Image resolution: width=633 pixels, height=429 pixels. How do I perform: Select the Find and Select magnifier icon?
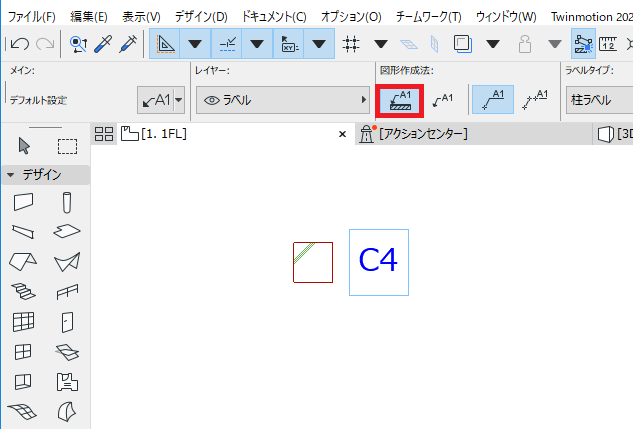(78, 44)
